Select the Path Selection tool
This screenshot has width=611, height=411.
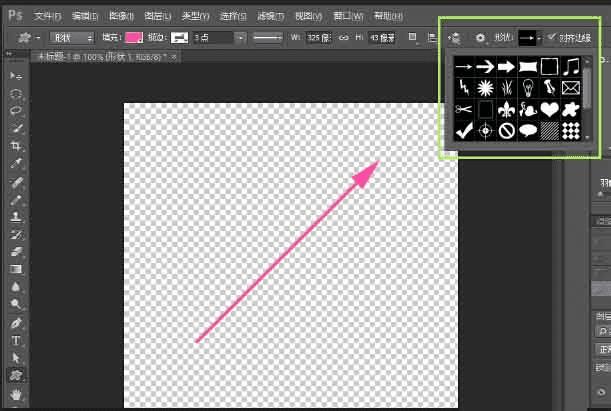pyautogui.click(x=16, y=357)
